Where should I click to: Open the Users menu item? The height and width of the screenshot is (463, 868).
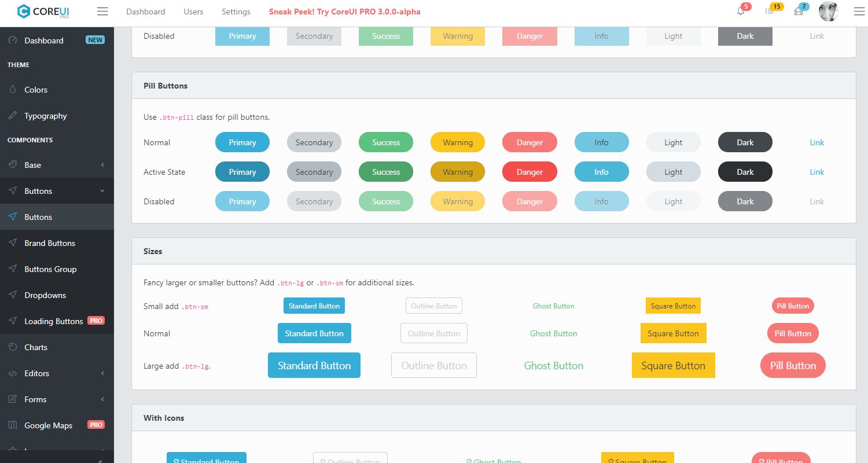193,11
